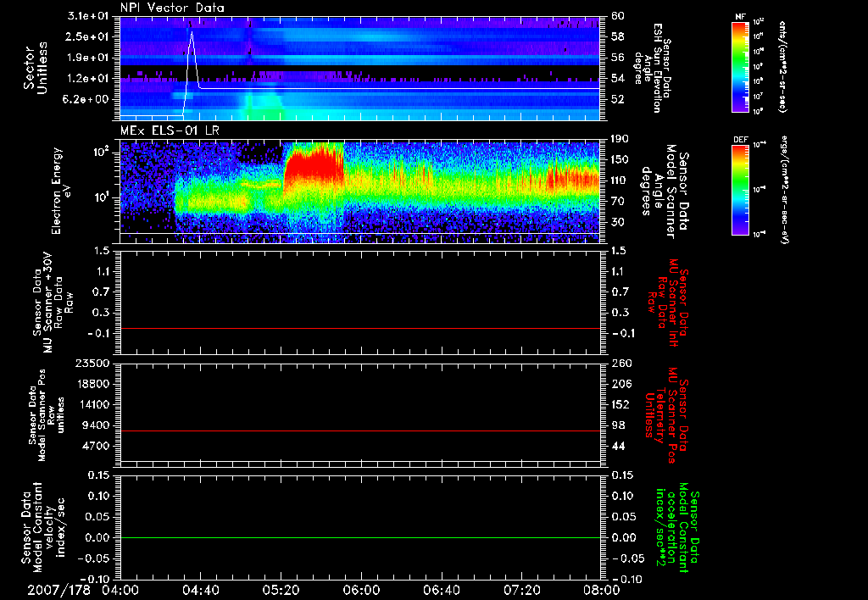Click the "58" Sun elevation tick label

pos(618,36)
